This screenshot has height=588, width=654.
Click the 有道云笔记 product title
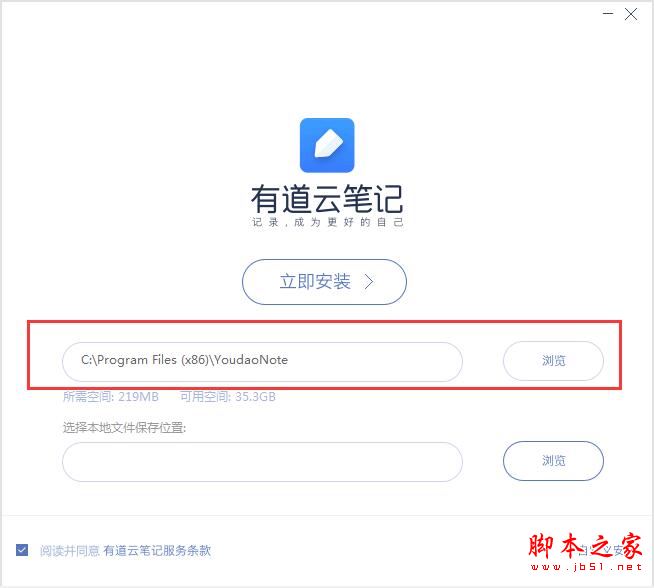tap(327, 199)
